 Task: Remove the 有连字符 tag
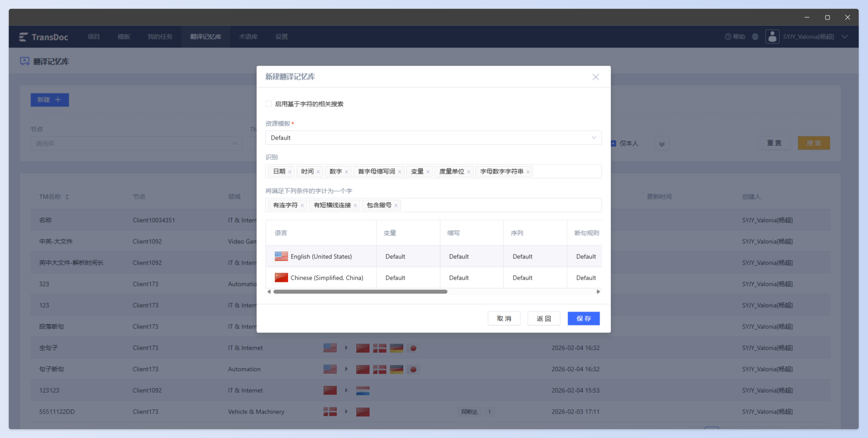302,205
